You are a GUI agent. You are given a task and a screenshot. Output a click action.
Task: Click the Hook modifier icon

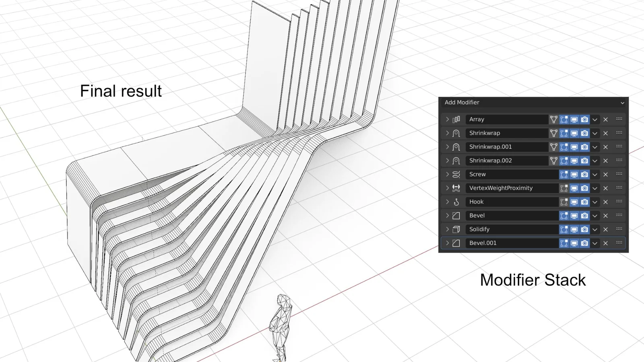pyautogui.click(x=456, y=202)
